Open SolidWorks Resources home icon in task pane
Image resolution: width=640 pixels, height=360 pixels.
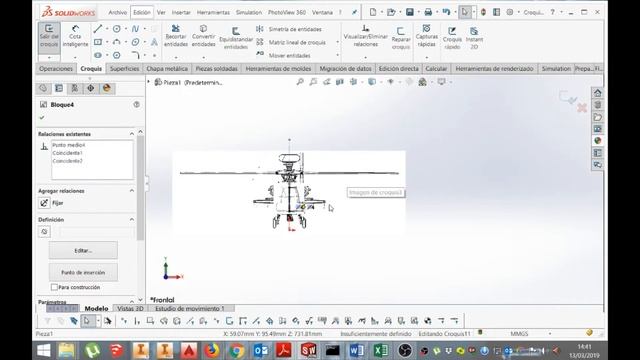(598, 93)
